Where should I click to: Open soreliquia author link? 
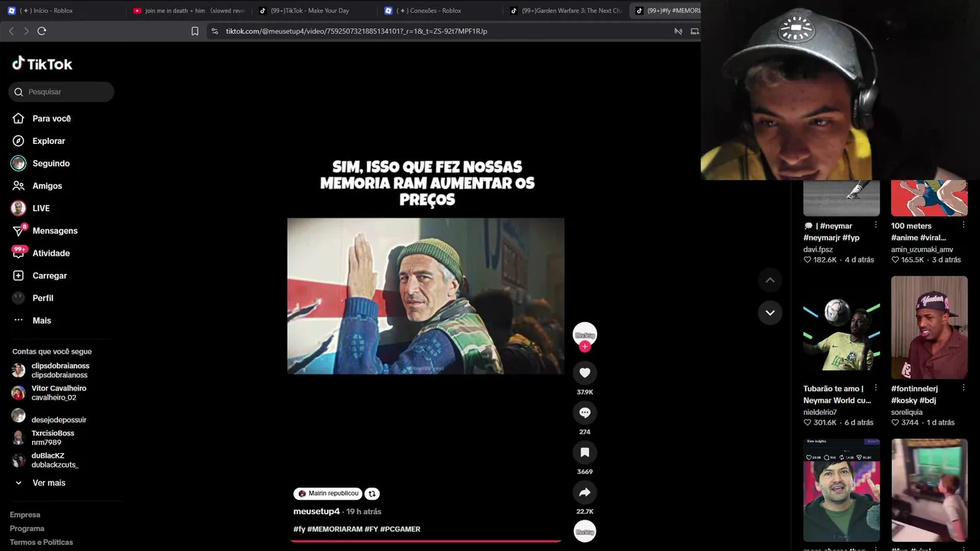tap(906, 412)
